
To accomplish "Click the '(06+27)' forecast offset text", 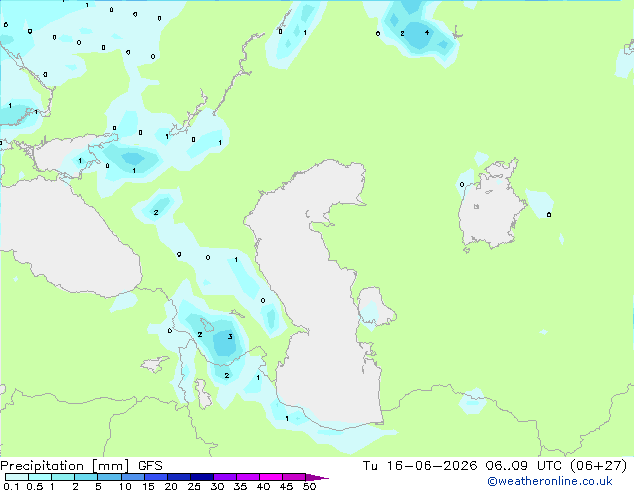I will click(x=598, y=466).
